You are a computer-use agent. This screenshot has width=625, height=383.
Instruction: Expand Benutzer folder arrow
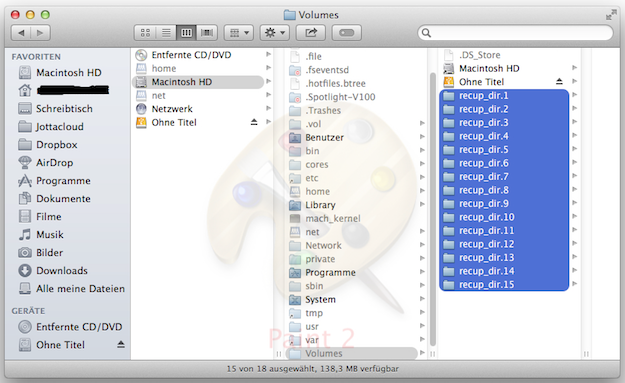click(422, 137)
